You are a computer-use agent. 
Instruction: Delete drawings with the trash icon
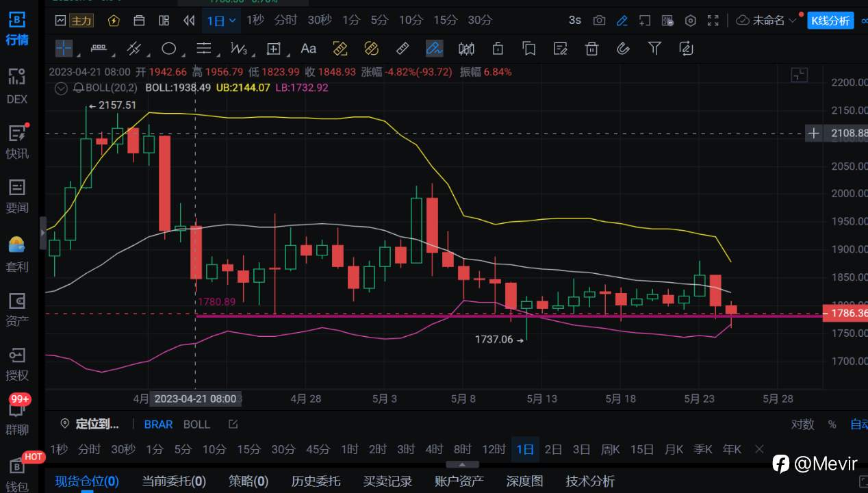591,49
